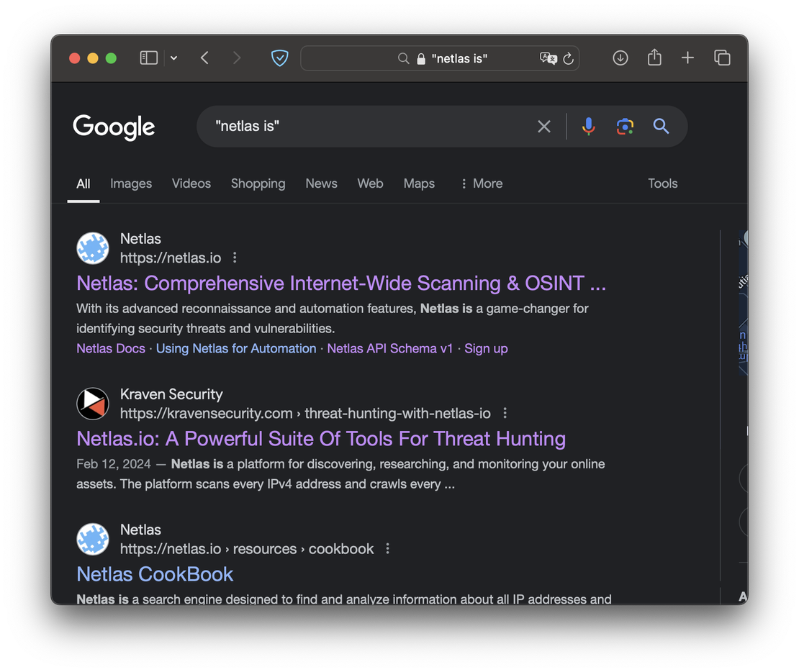Open the sidebar options dropdown chevron

coord(173,58)
